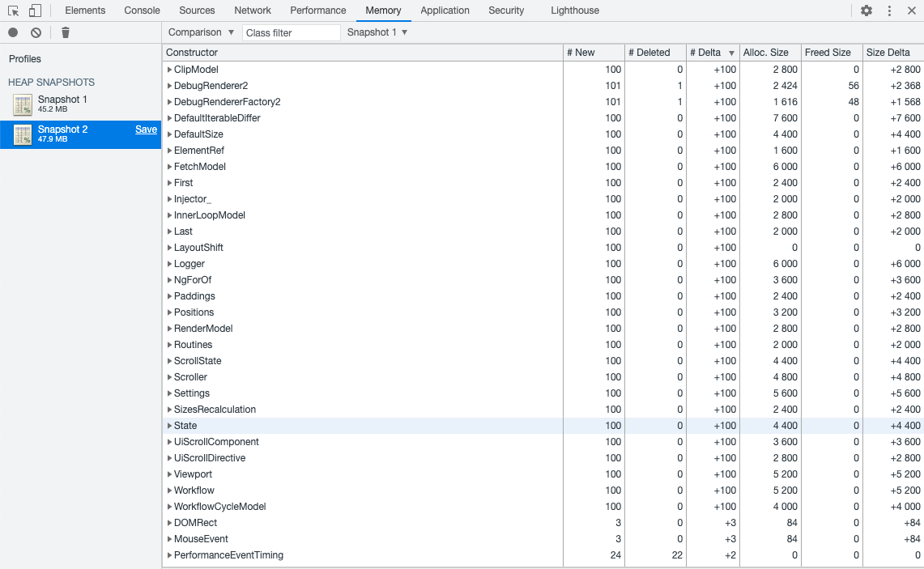Sort by the # New column
This screenshot has width=924, height=569.
(x=594, y=53)
